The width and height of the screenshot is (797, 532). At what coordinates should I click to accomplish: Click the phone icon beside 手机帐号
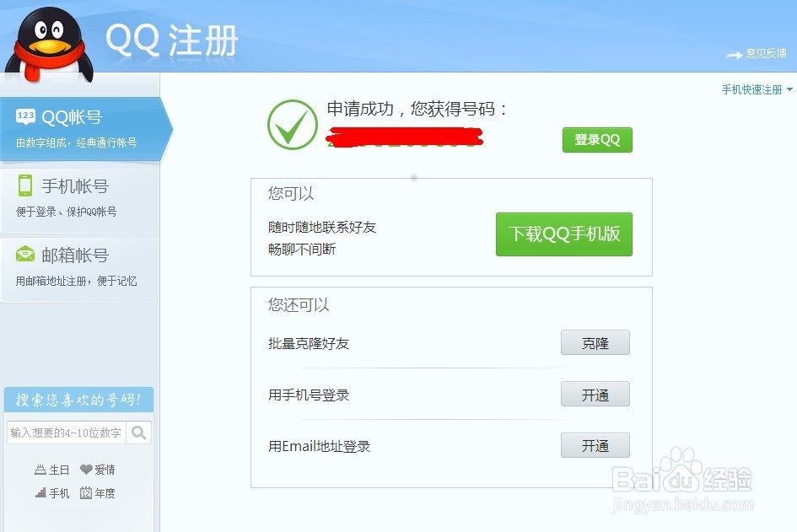[x=25, y=185]
